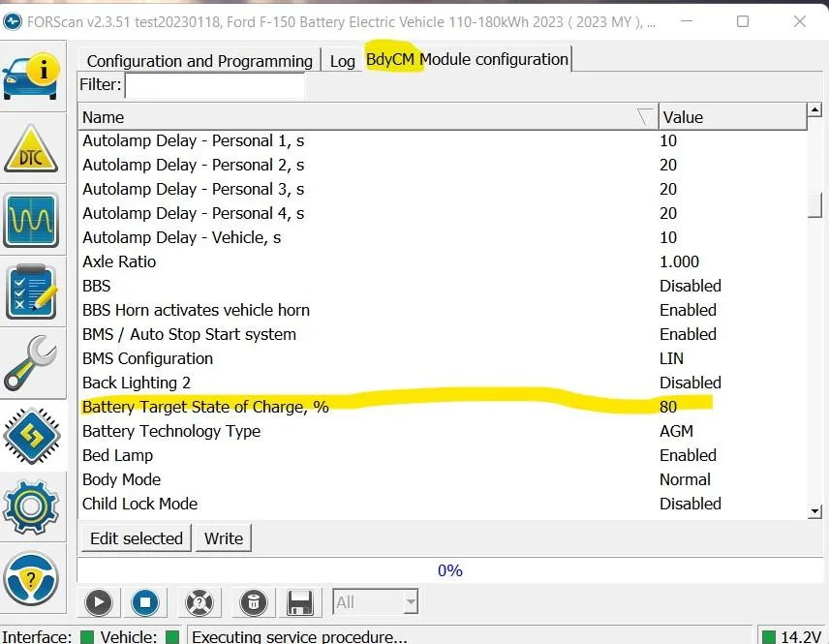Open the Help panel with question mark
The height and width of the screenshot is (644, 829).
pos(32,578)
